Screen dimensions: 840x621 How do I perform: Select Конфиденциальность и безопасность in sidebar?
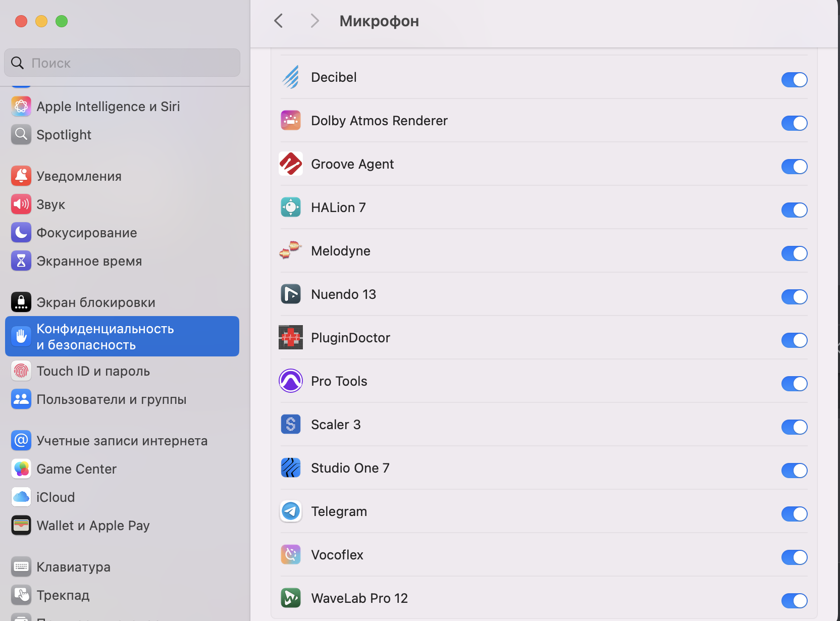(122, 336)
